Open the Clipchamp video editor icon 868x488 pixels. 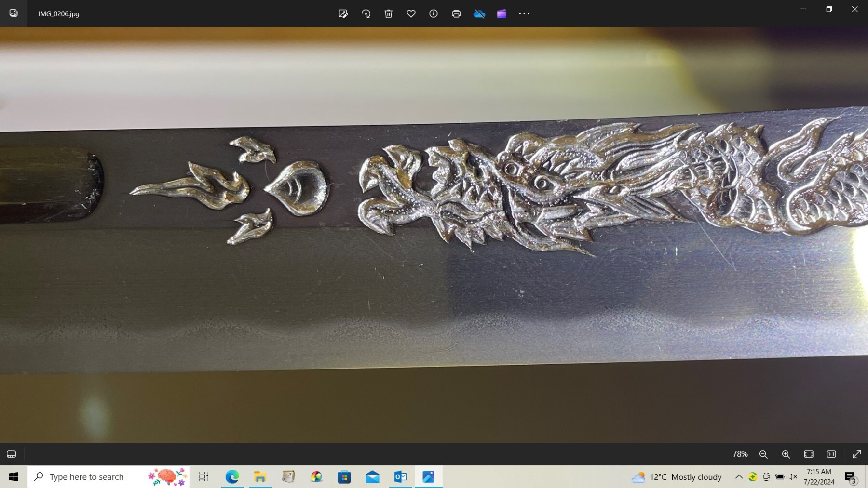click(x=502, y=13)
